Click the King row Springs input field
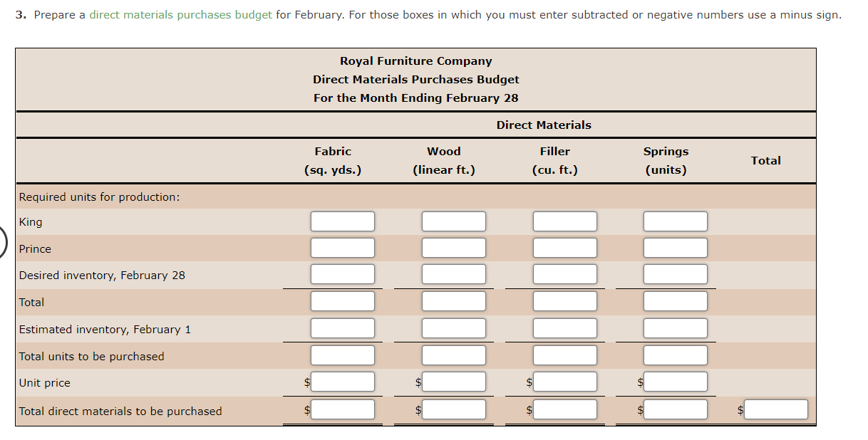Screen dimensions: 868x440 [x=675, y=221]
